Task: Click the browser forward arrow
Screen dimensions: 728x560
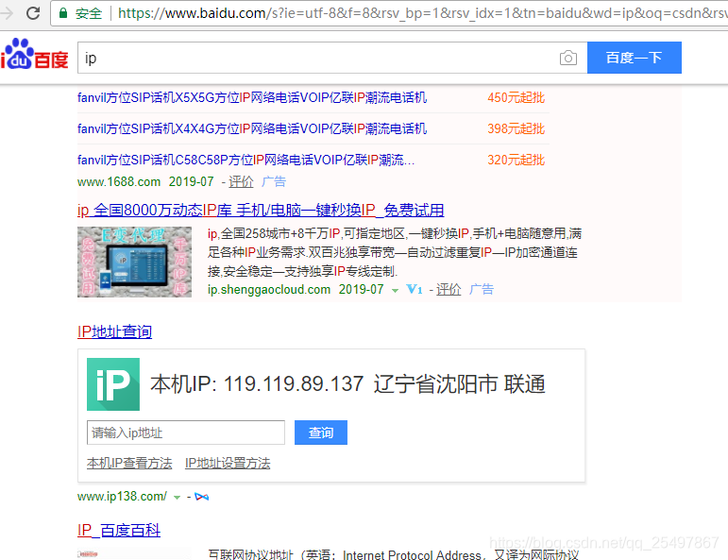Action: [7, 12]
